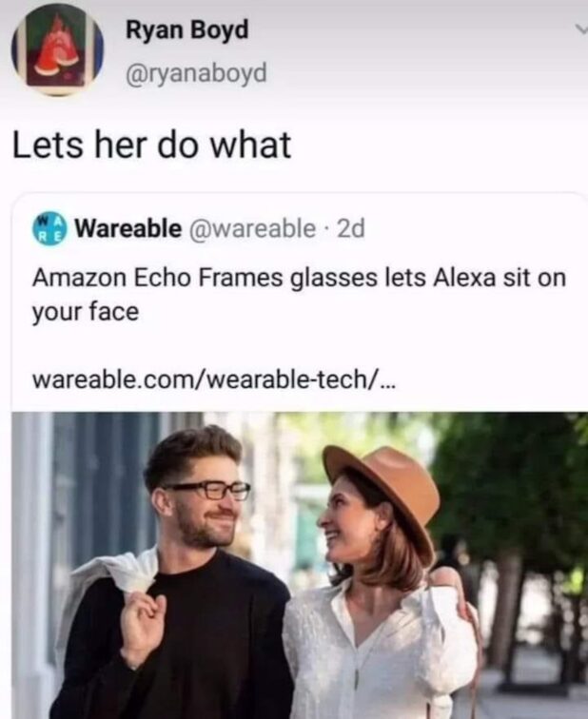This screenshot has height=719, width=588.
Task: Visit the @ryanaboyd handle
Action: point(196,73)
